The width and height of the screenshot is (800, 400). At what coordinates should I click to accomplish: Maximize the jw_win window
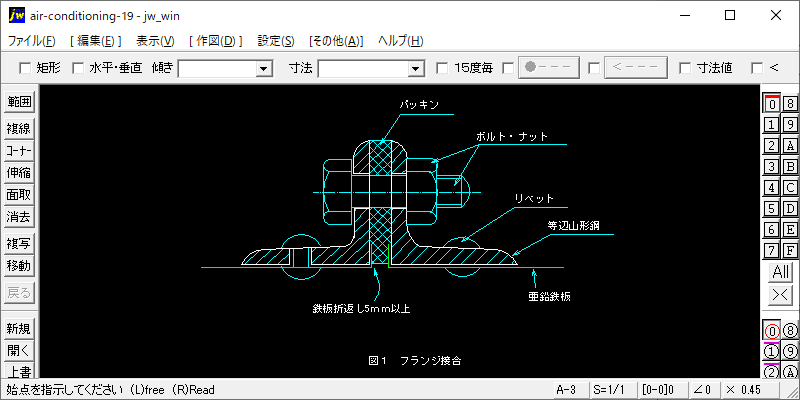pos(730,16)
